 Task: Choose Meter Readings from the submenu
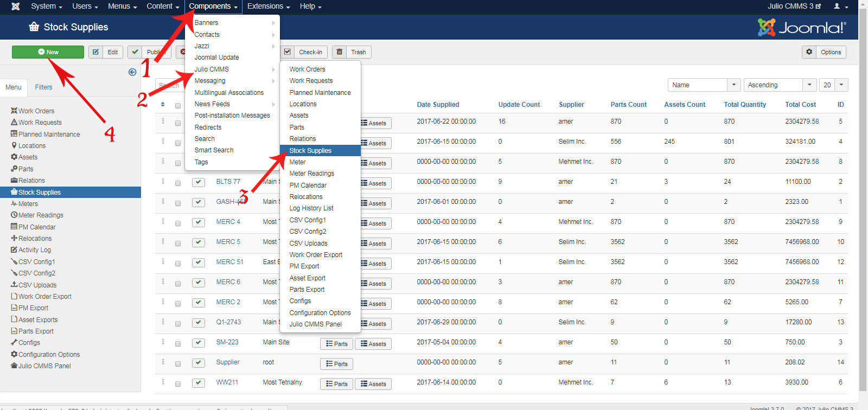point(320,174)
